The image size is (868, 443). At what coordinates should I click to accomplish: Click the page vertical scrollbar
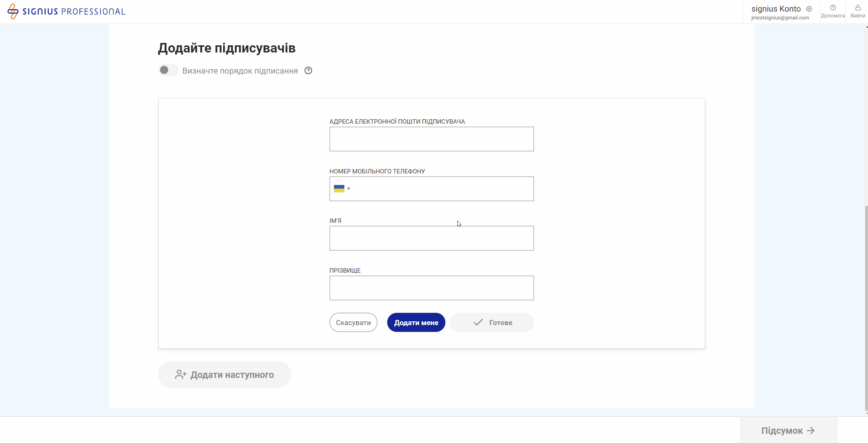pos(866,307)
